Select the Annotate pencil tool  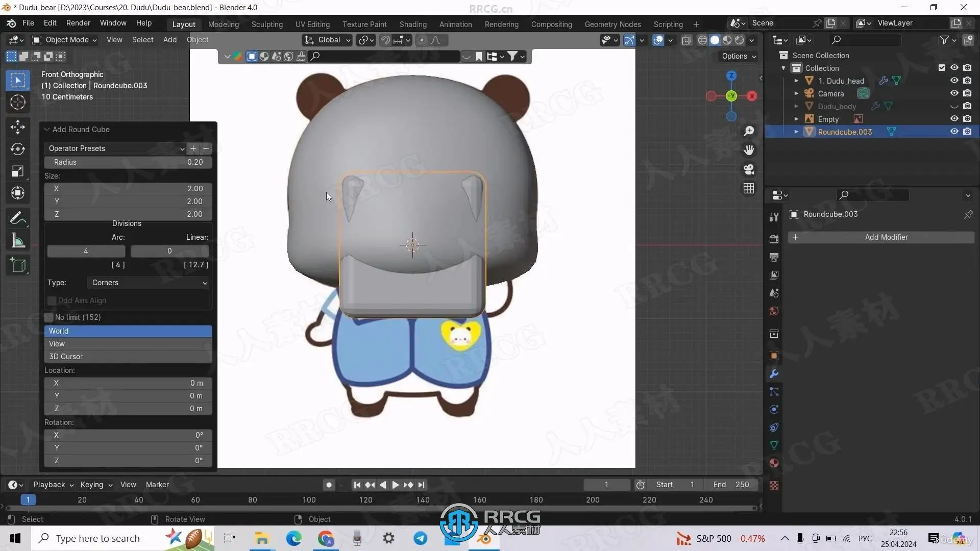pyautogui.click(x=18, y=218)
